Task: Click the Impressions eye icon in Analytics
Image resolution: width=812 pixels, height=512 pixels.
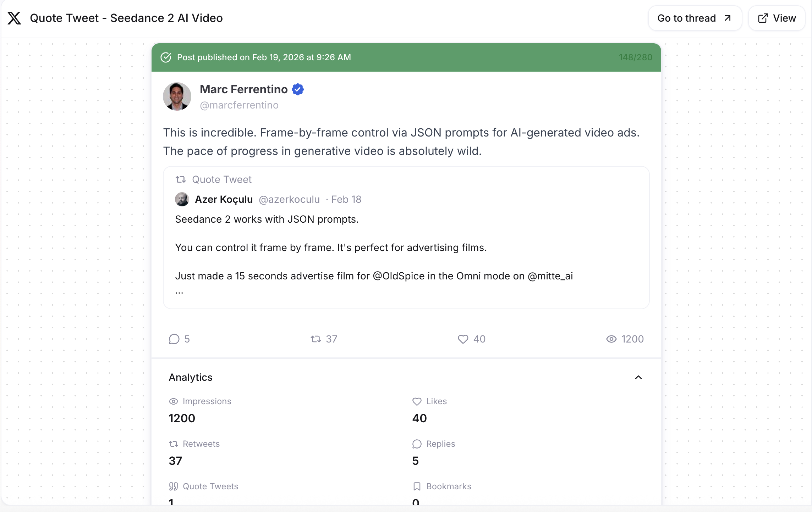Action: pyautogui.click(x=174, y=401)
